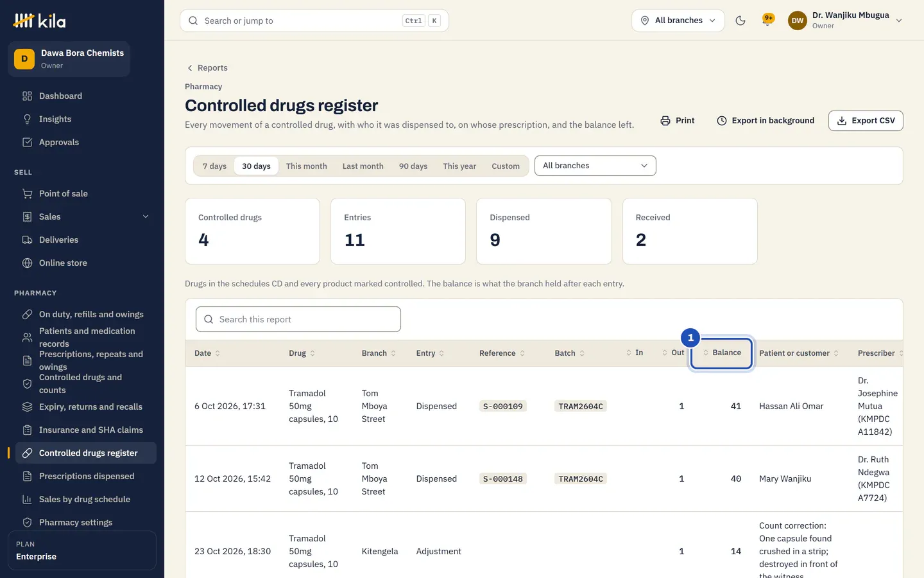
Task: Click the Export CSV button
Action: pyautogui.click(x=866, y=121)
